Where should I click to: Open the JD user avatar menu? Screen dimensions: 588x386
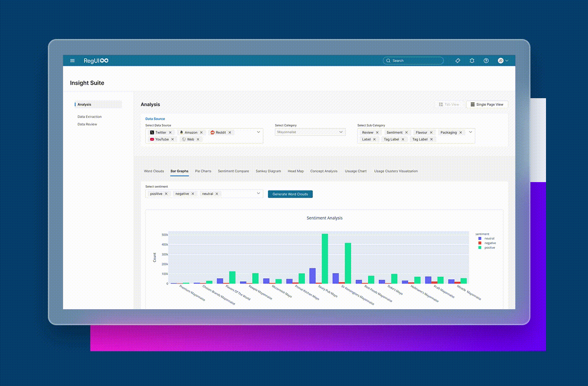[503, 61]
